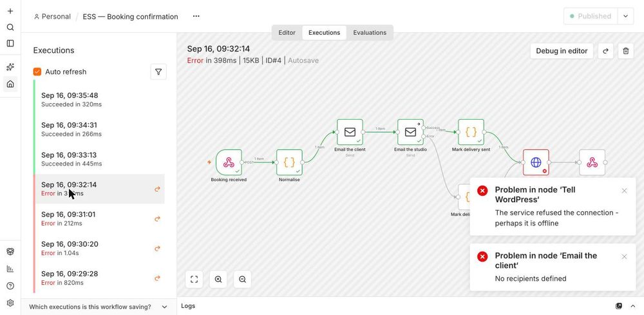Retry the 09:30:20 execution
Viewport: 644px width, 315px height.
pyautogui.click(x=157, y=249)
